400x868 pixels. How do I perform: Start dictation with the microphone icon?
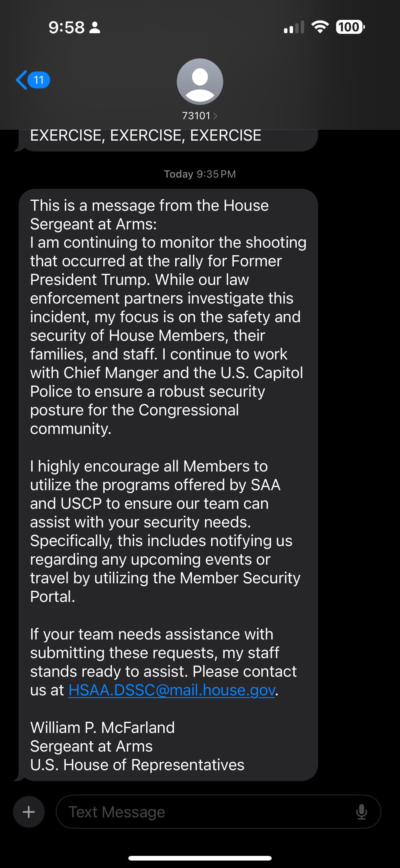(x=362, y=812)
